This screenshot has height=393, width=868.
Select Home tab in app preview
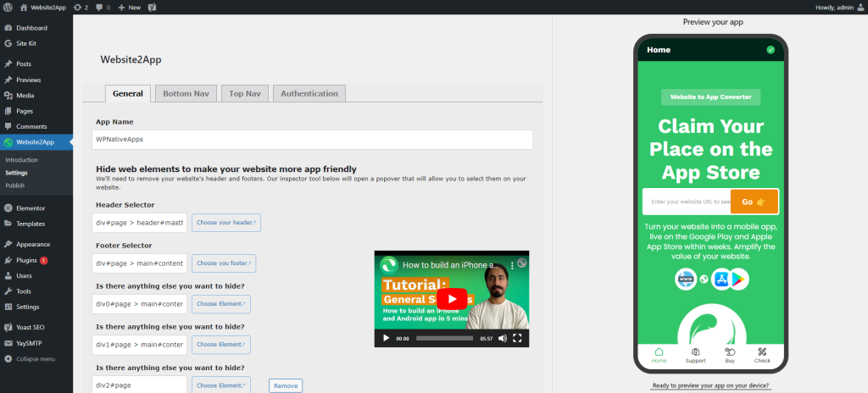659,356
